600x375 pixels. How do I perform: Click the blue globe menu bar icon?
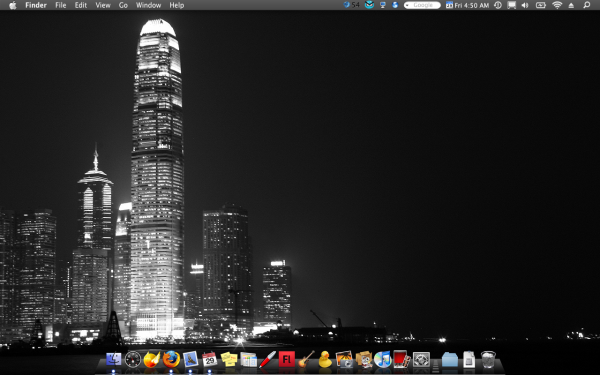395,5
